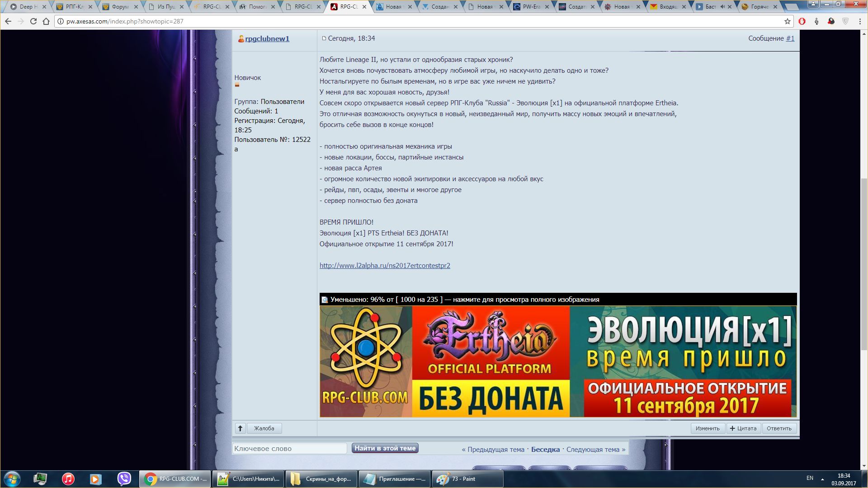Switch input language from EN

(x=810, y=478)
